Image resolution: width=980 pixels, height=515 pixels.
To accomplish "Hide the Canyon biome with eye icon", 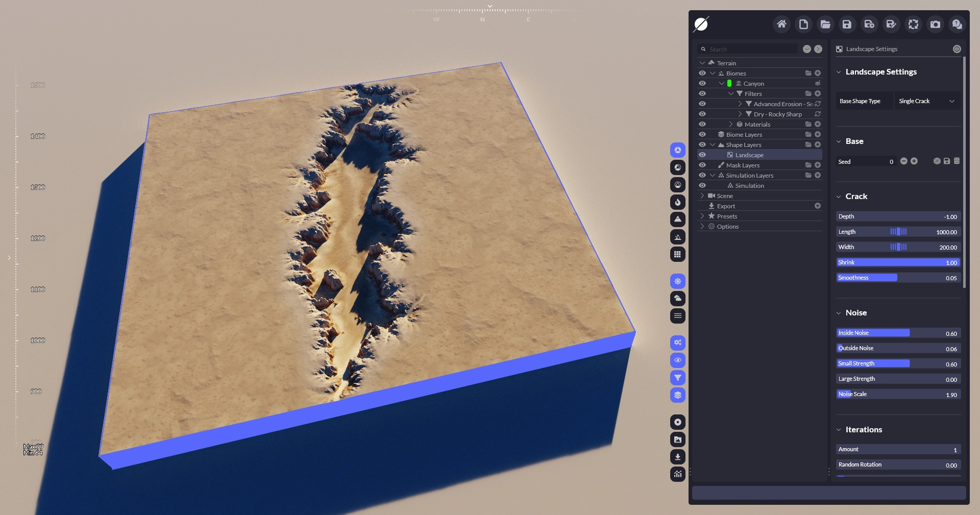I will (702, 83).
